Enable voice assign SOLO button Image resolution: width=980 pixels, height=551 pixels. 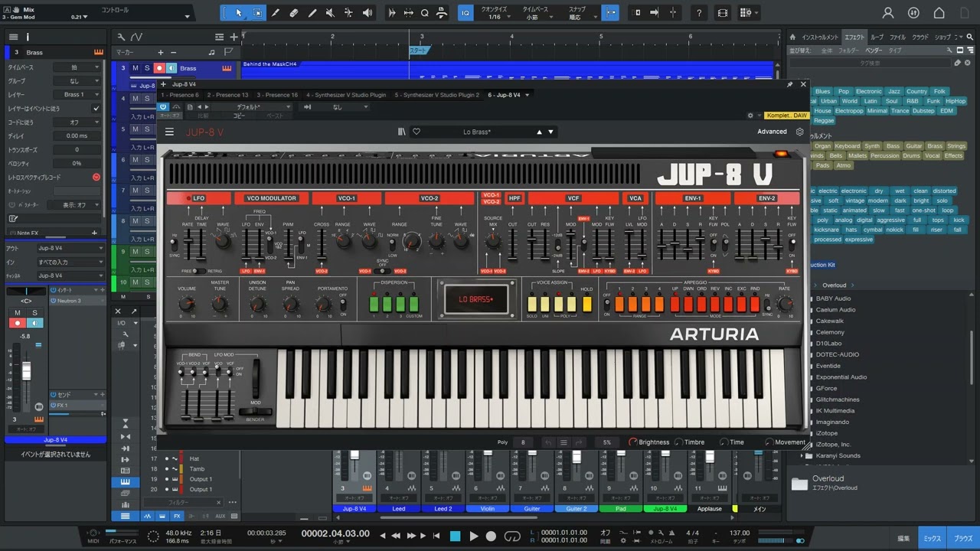click(531, 304)
